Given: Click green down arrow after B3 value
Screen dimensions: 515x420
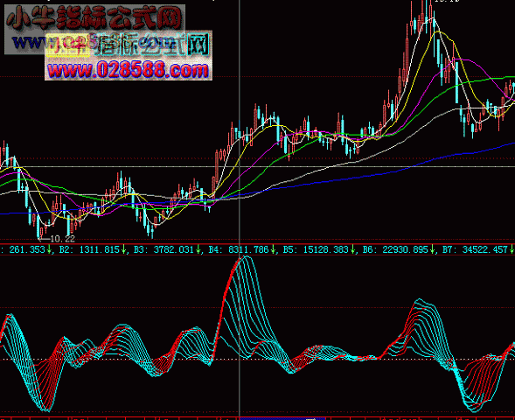Looking at the screenshot, I should [x=198, y=249].
